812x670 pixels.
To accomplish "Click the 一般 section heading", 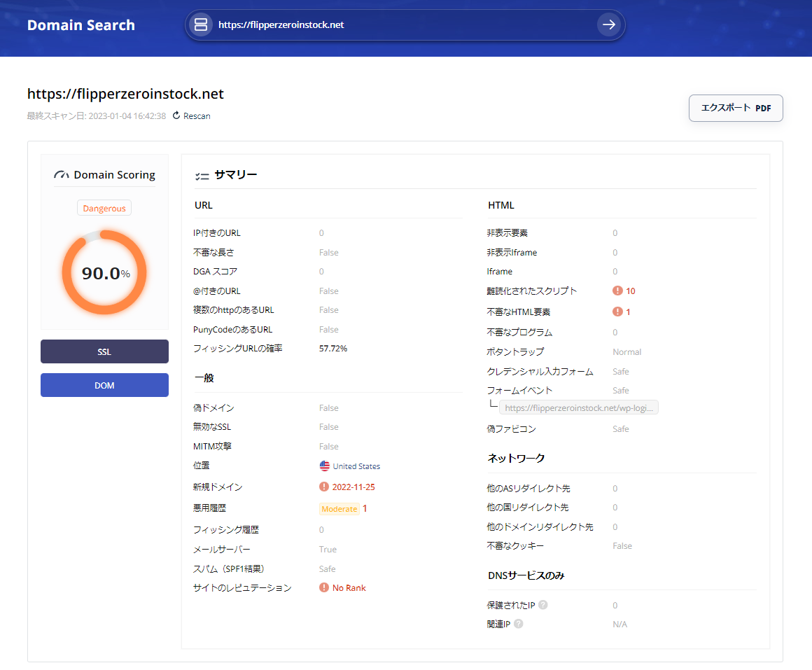I will click(x=204, y=378).
